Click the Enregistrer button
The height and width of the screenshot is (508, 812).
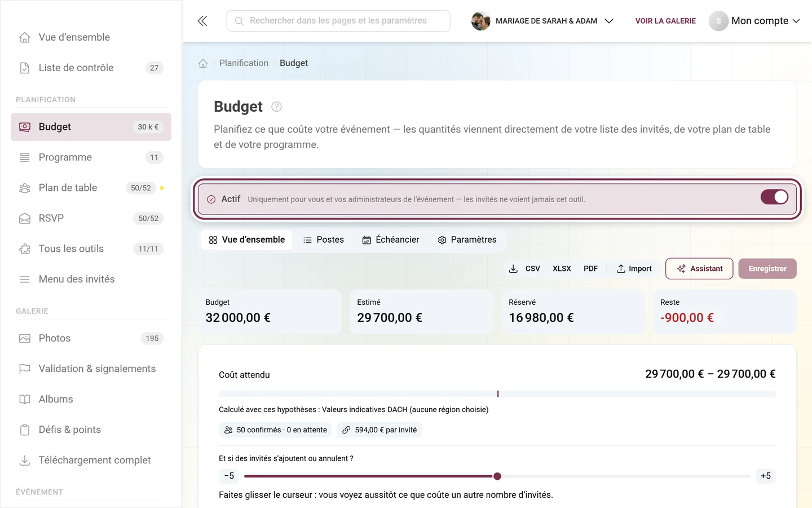pyautogui.click(x=767, y=269)
